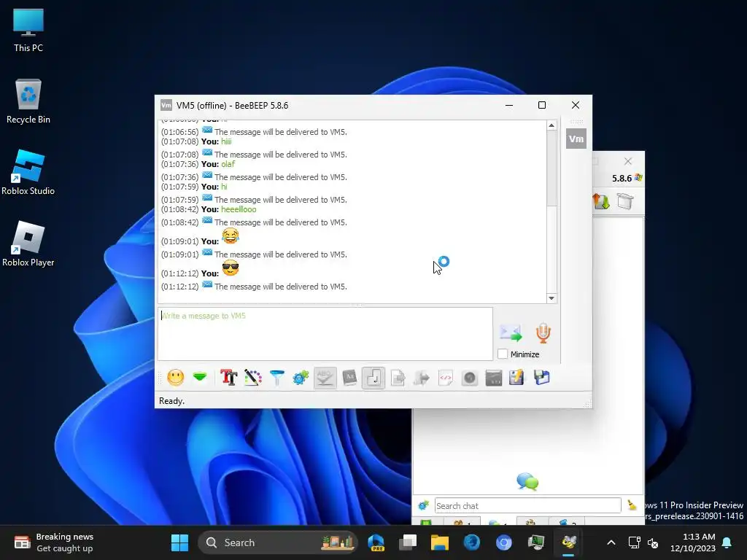Image resolution: width=747 pixels, height=560 pixels.
Task: Click the 'hiiii' message text
Action: (226, 141)
